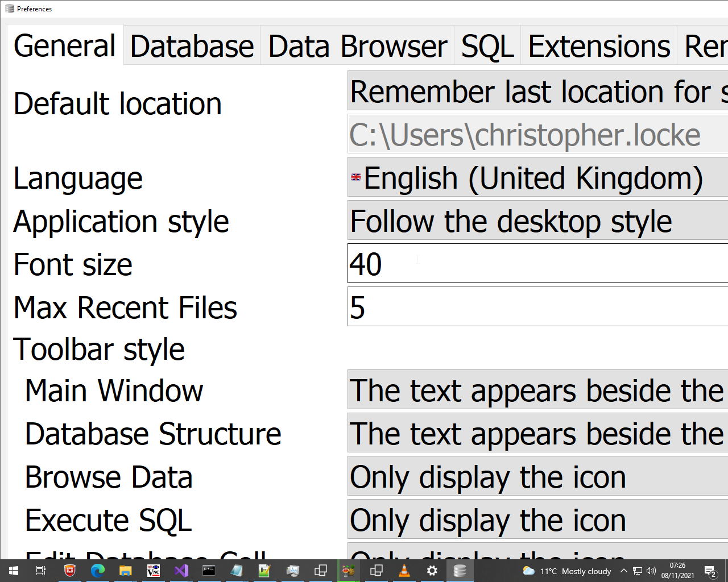Open Task View from the taskbar

pyautogui.click(x=40, y=571)
